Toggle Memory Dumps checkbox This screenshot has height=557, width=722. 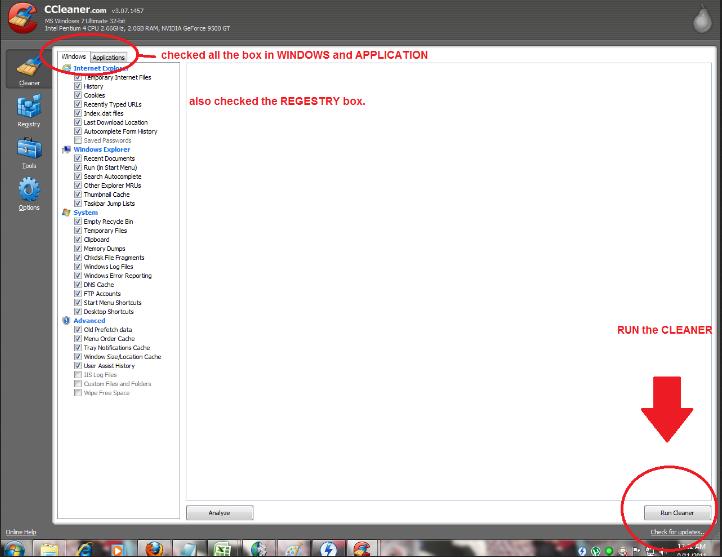click(78, 249)
